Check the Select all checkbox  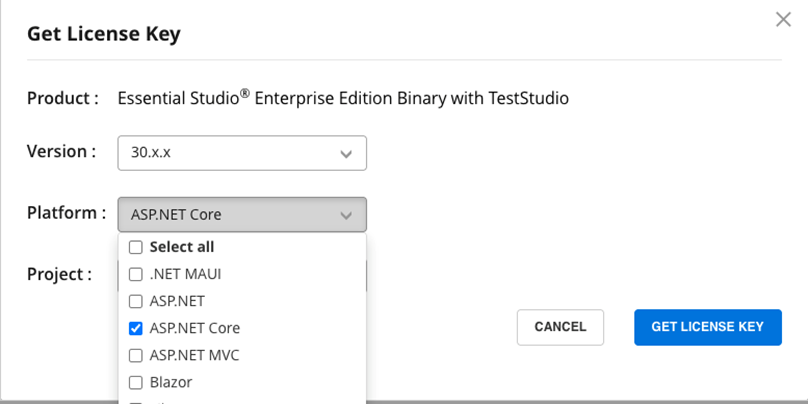(x=136, y=247)
